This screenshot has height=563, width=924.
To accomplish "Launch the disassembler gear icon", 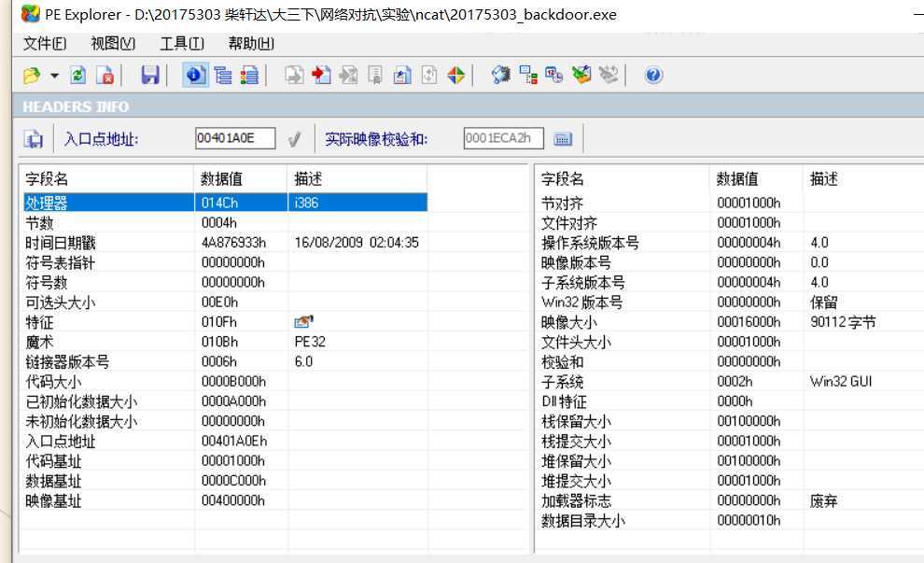I will 501,76.
